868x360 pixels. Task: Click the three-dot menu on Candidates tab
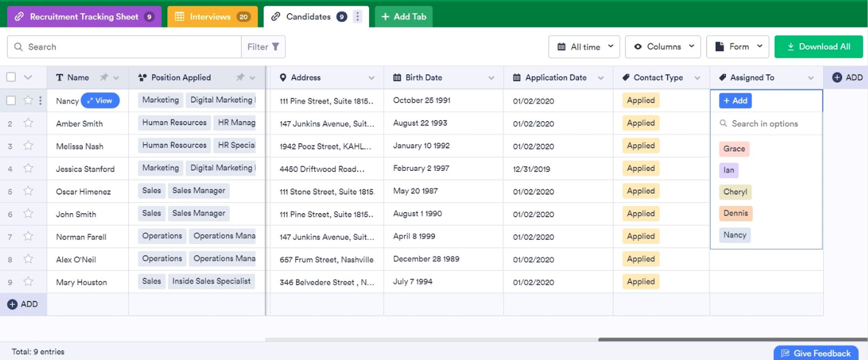[357, 17]
